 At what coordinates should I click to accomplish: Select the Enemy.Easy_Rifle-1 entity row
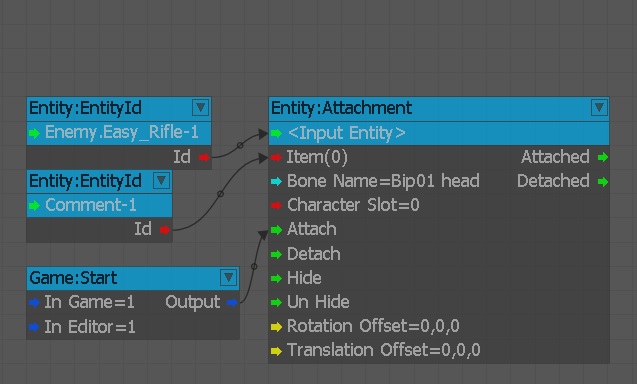pyautogui.click(x=119, y=133)
